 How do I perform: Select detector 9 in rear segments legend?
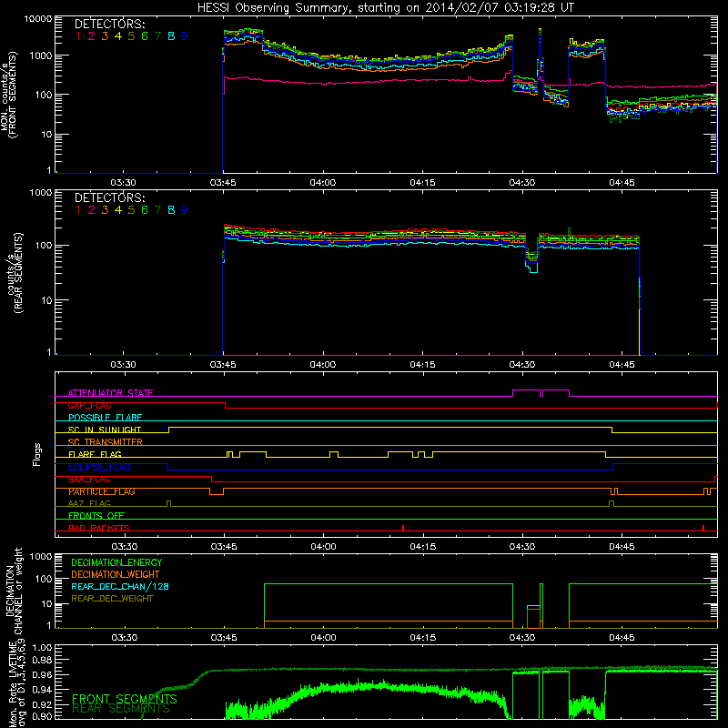(185, 210)
